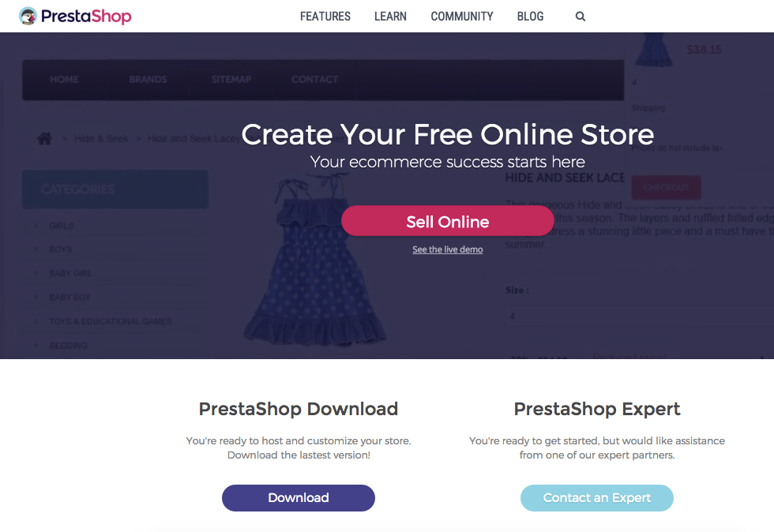Click the home breadcrumb icon
The image size is (774, 532).
coord(44,139)
